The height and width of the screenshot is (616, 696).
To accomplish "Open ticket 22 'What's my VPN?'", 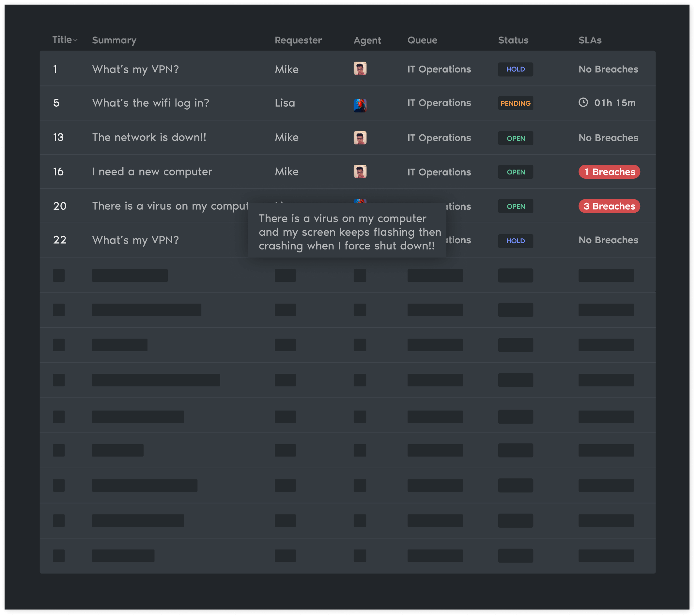I will (135, 240).
